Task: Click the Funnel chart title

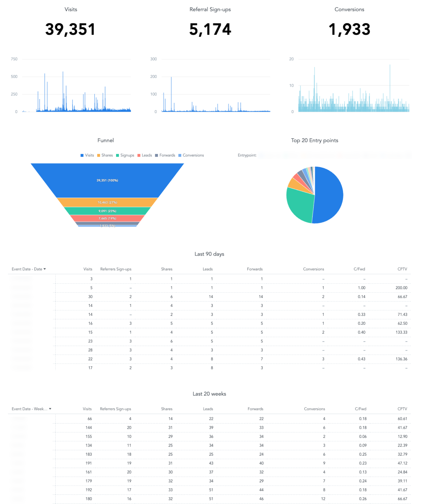Action: coord(106,140)
